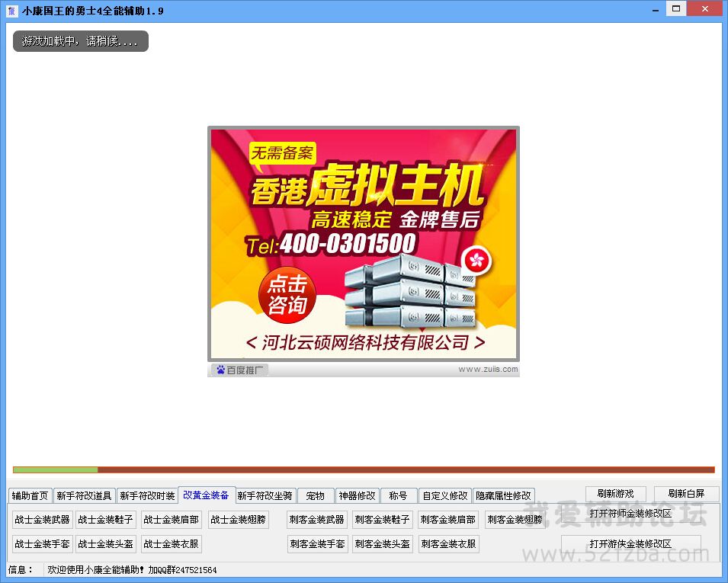Click the 战士金装翅膀 button

[238, 520]
